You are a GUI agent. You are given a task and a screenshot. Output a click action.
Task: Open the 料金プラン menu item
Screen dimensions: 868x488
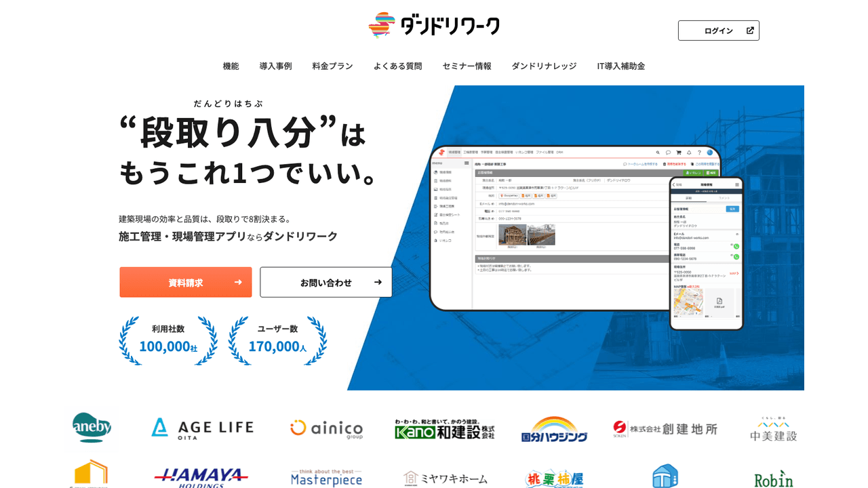tap(332, 66)
